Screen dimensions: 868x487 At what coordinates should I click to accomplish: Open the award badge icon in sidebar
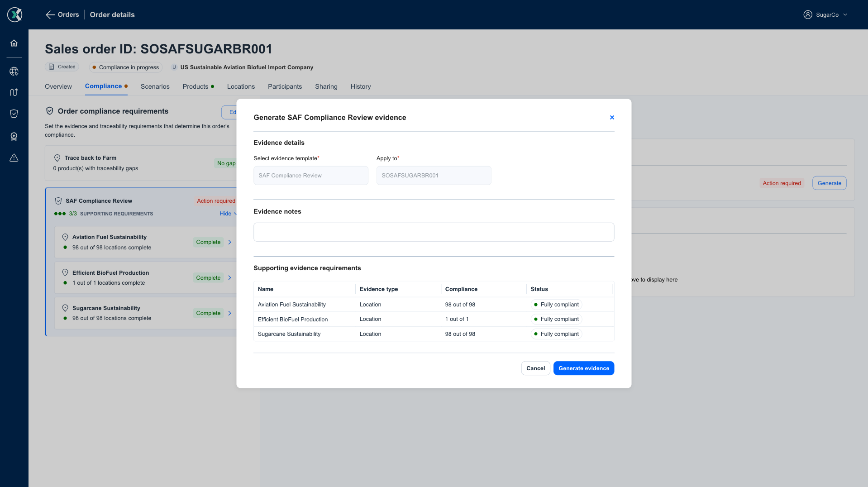(14, 136)
